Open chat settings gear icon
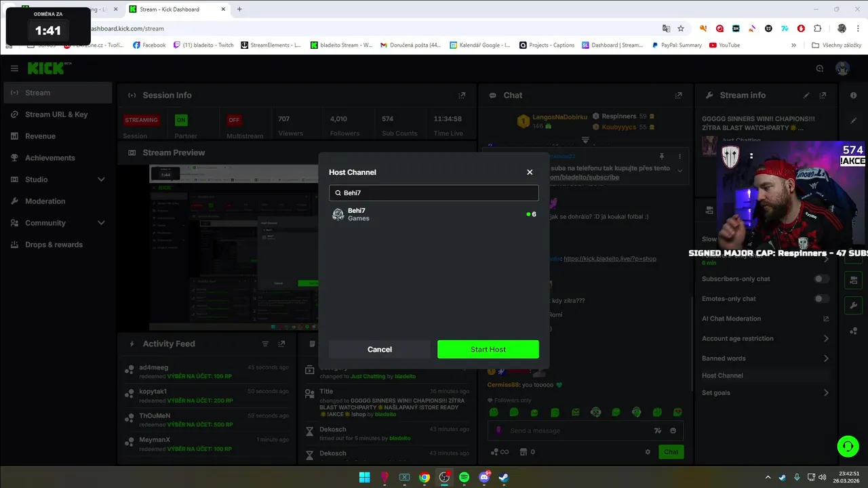This screenshot has width=868, height=488. coord(648,452)
